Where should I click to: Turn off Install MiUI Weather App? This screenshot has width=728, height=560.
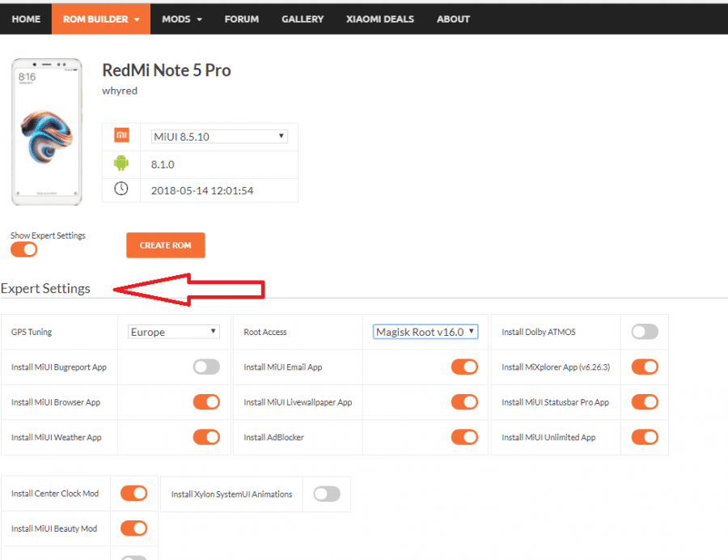coord(206,437)
